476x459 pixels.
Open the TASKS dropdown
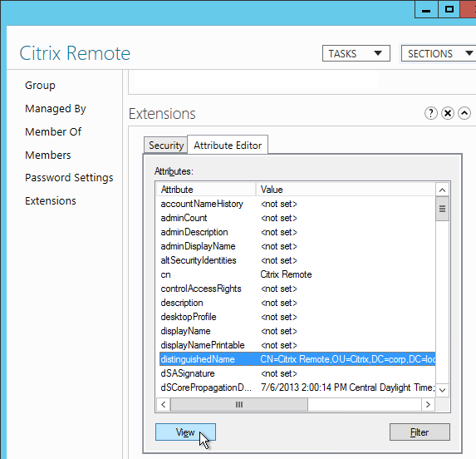[356, 53]
